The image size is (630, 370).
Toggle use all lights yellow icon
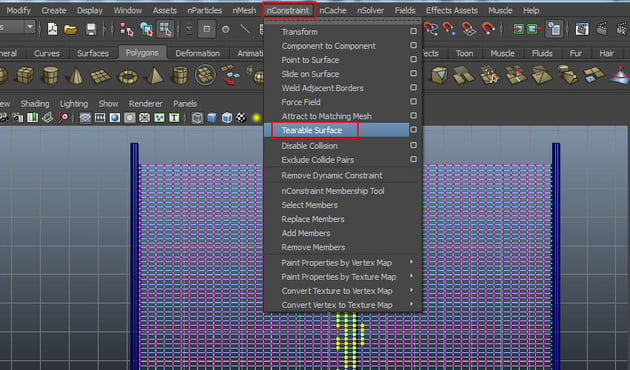tap(256, 118)
